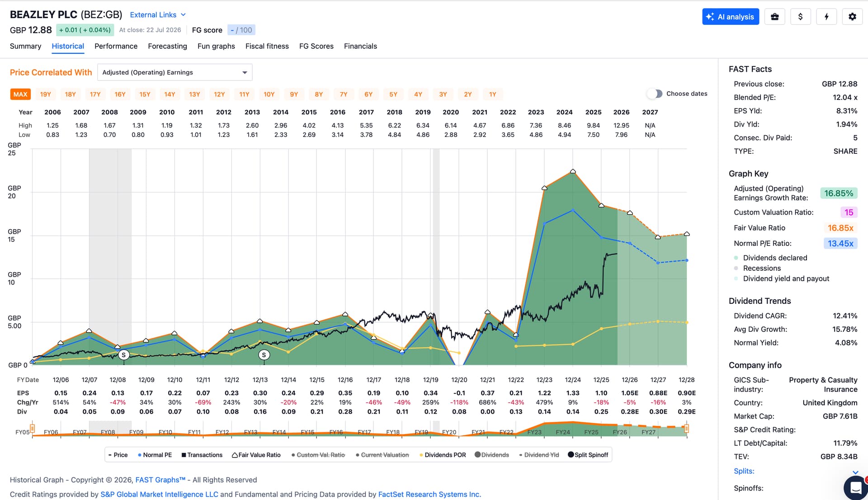This screenshot has width=868, height=500.
Task: Click the split marker S near 12/13
Action: [x=264, y=355]
